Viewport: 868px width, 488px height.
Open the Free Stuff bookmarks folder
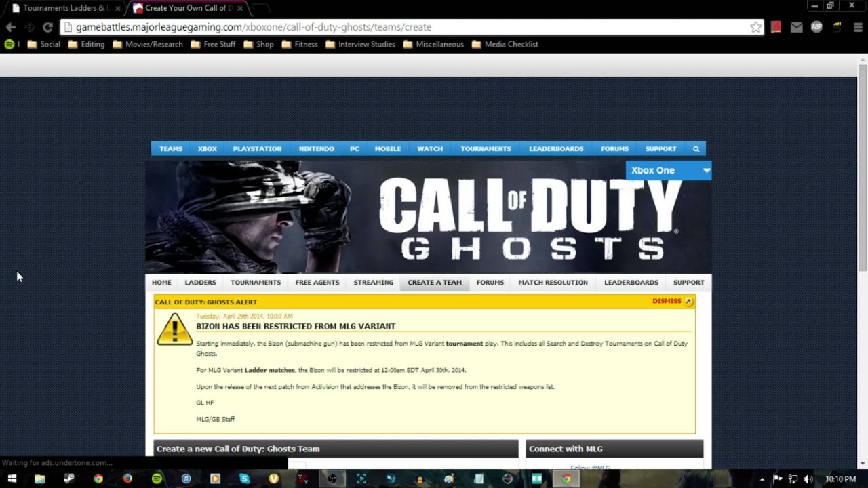click(x=214, y=44)
